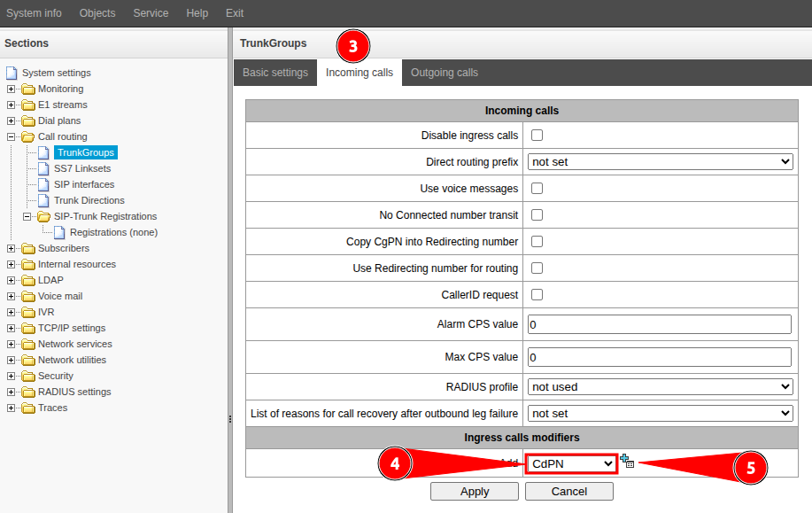Click the Registrations (none) page icon
The width and height of the screenshot is (812, 513).
click(x=60, y=233)
